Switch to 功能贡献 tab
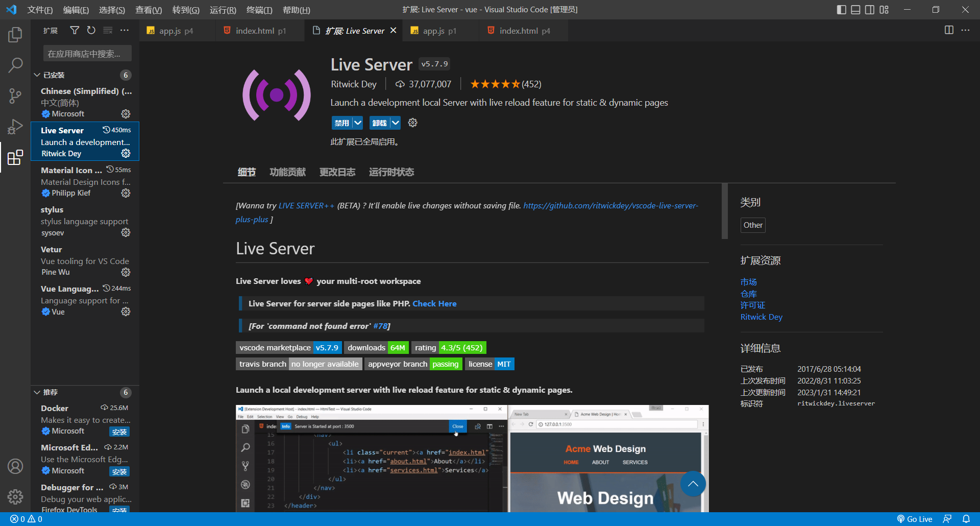The image size is (980, 526). pos(287,172)
